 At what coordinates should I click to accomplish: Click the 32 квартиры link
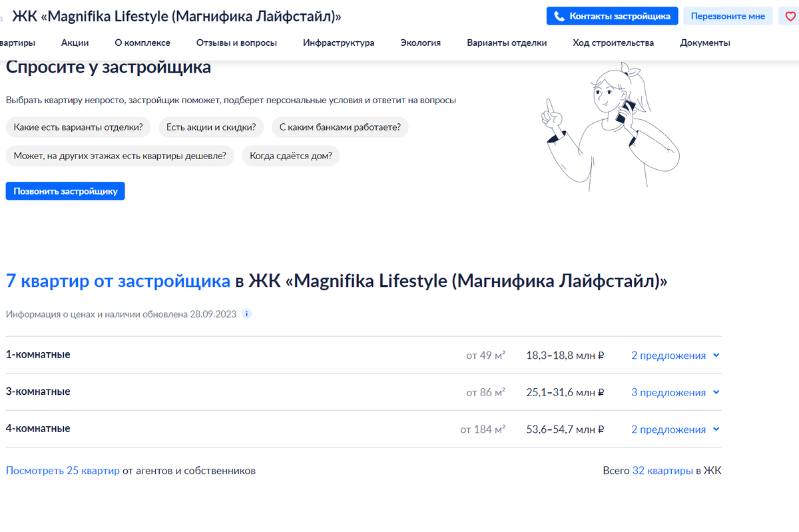point(663,470)
